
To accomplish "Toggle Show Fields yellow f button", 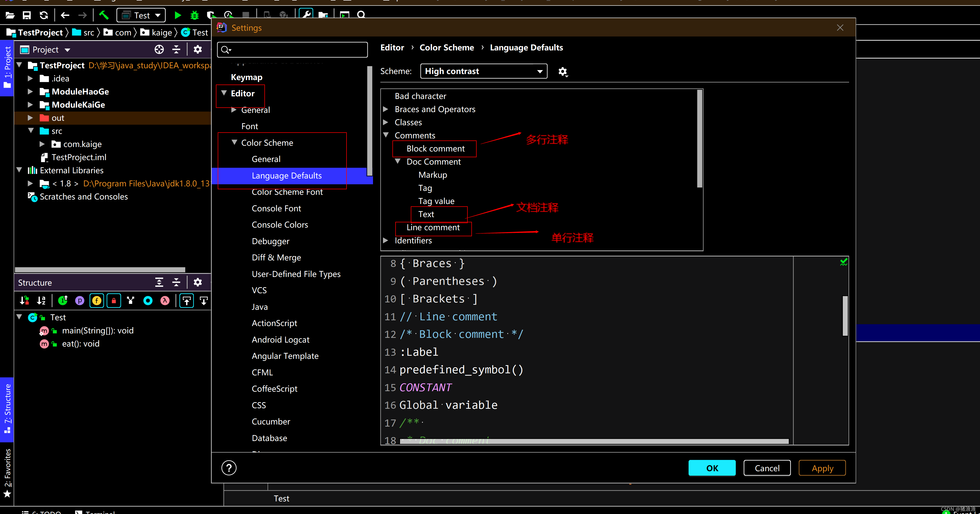I will [x=97, y=300].
